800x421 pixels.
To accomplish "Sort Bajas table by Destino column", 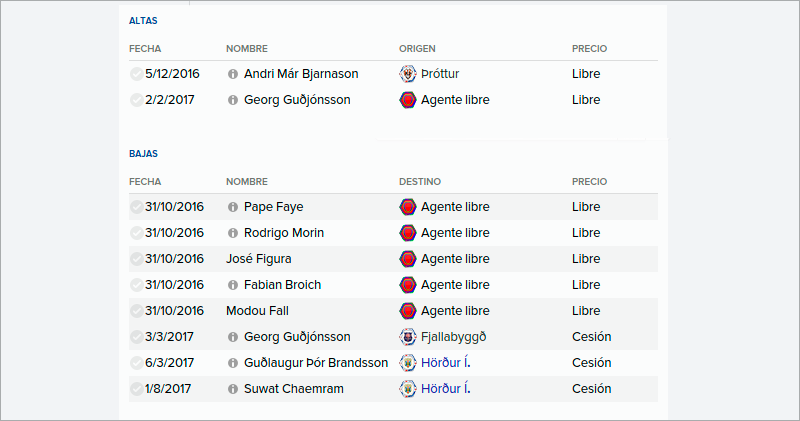I will click(x=420, y=182).
